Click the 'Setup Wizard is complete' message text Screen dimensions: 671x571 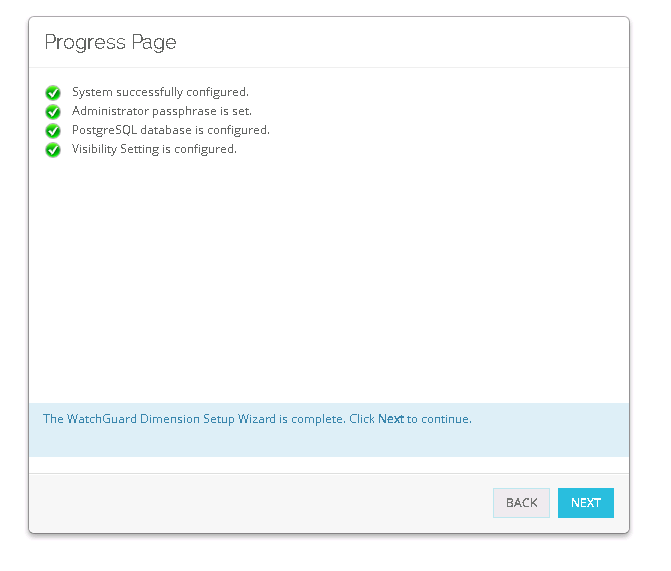(290, 419)
